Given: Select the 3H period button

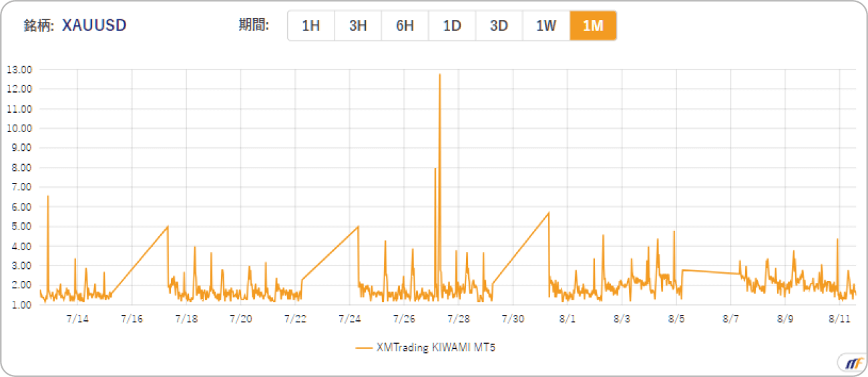Looking at the screenshot, I should (x=358, y=26).
